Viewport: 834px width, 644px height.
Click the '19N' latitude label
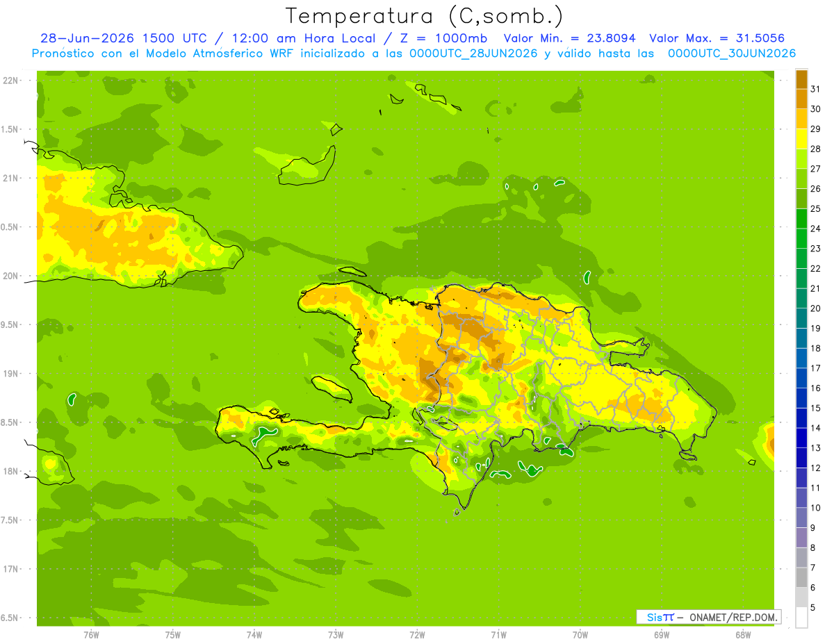coord(10,374)
